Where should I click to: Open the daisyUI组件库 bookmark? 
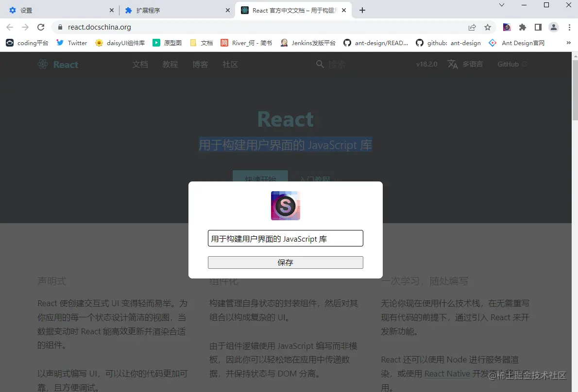(120, 43)
